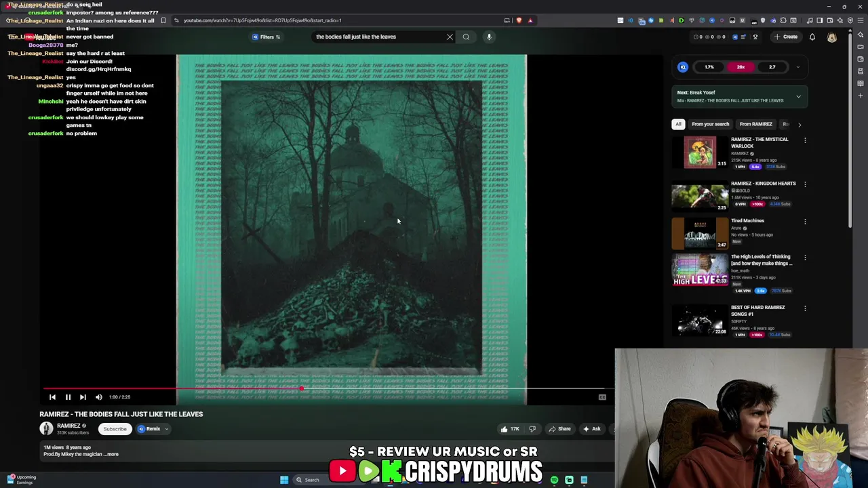
Task: Open Upcoming Earnings taskbar widget
Action: 22,480
